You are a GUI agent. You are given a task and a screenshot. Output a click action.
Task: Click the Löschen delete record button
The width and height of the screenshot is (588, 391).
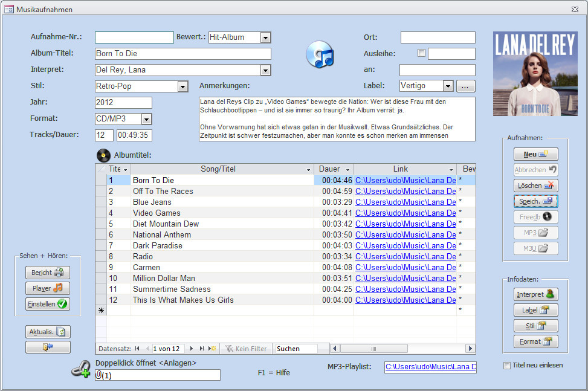(x=535, y=186)
